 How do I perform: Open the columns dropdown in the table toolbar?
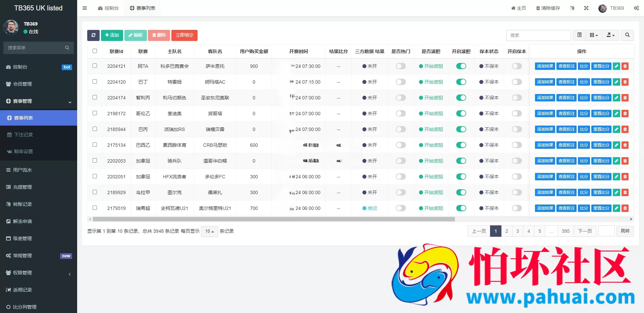point(594,35)
